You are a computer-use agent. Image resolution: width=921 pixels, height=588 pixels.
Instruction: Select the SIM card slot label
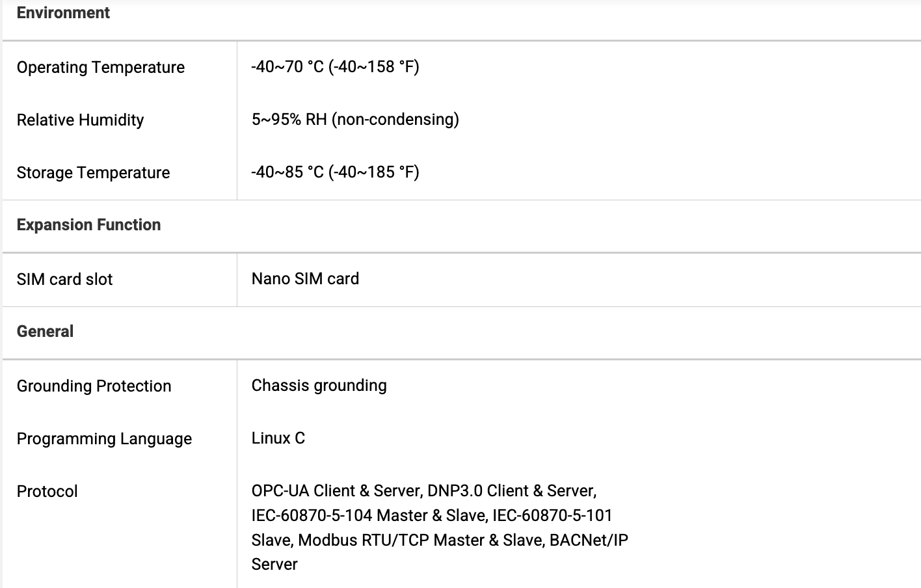(x=64, y=280)
